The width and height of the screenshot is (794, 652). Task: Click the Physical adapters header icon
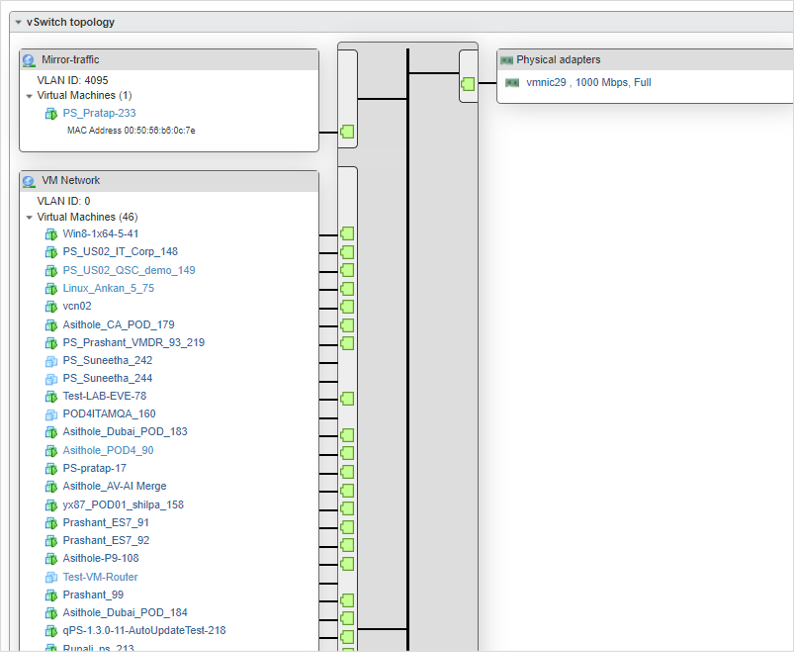(x=506, y=60)
